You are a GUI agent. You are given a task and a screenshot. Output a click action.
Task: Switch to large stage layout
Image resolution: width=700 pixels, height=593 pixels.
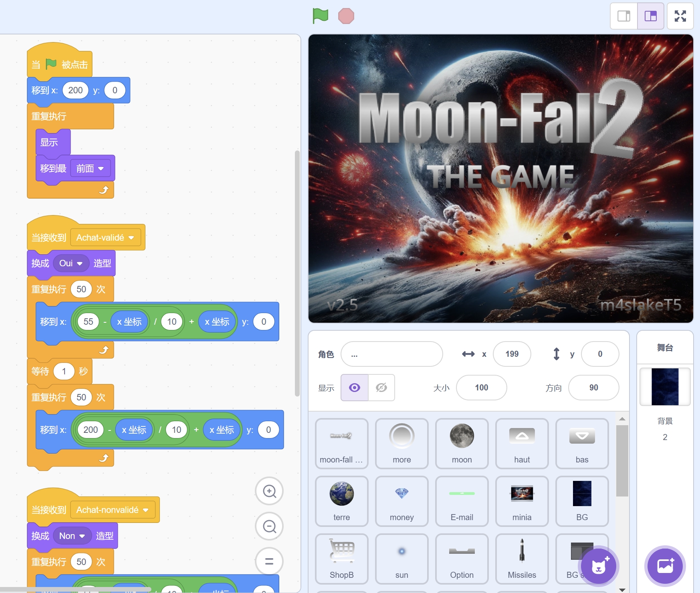(x=650, y=16)
